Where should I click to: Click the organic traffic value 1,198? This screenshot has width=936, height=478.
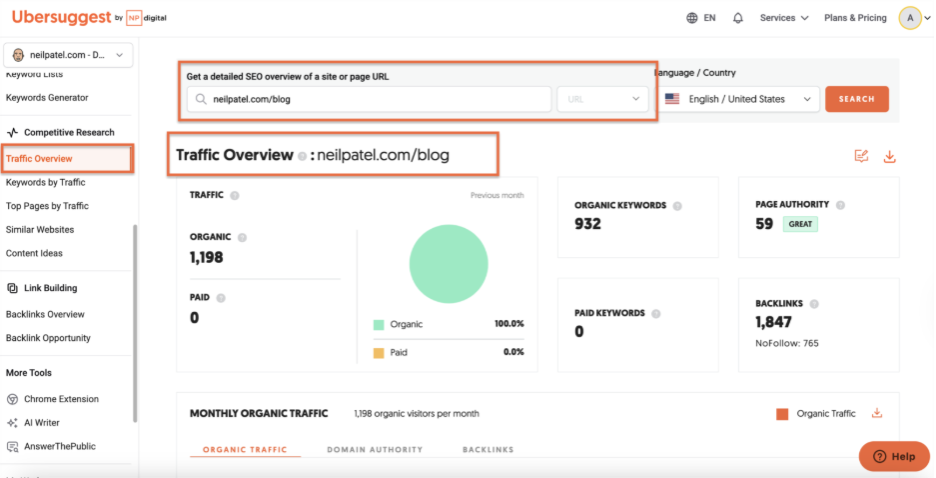[207, 258]
